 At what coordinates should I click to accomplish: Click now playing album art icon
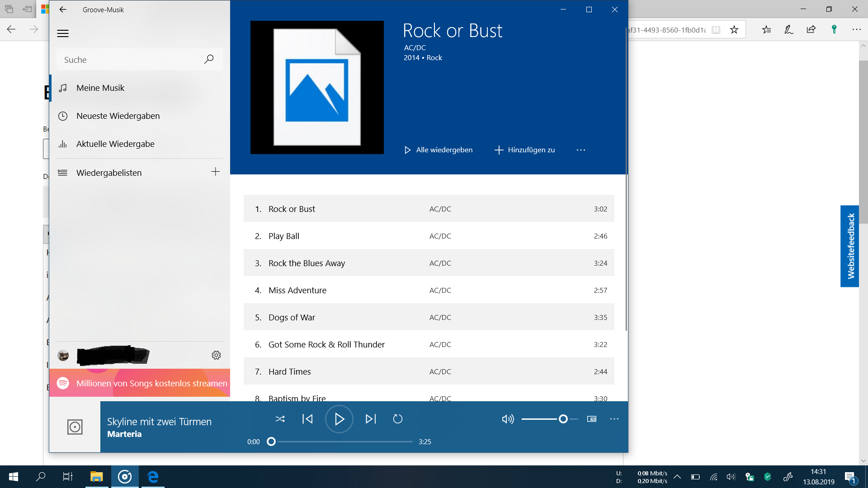[x=75, y=427]
